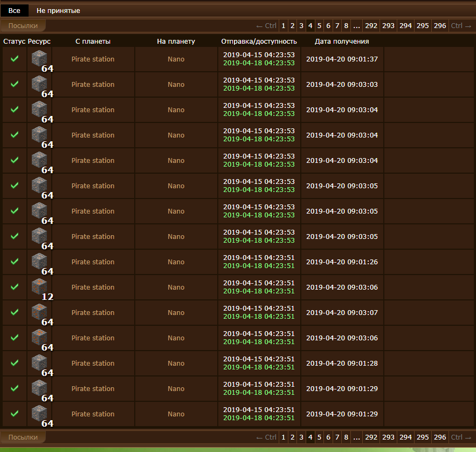Click the next page "Ctrl →" link in the upper pagination
This screenshot has height=452, width=476.
pyautogui.click(x=462, y=25)
